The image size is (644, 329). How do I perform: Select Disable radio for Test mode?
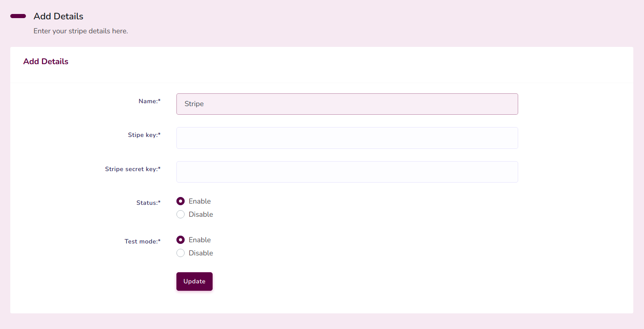181,253
